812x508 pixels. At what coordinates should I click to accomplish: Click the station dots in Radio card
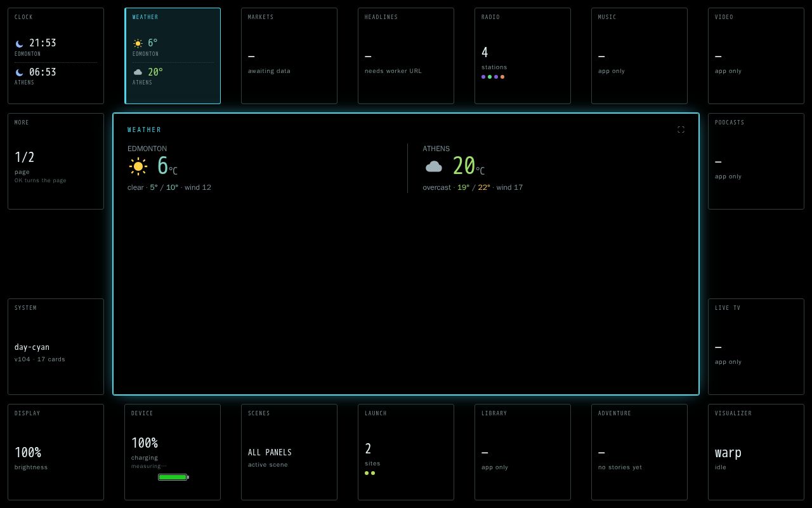[x=493, y=77]
